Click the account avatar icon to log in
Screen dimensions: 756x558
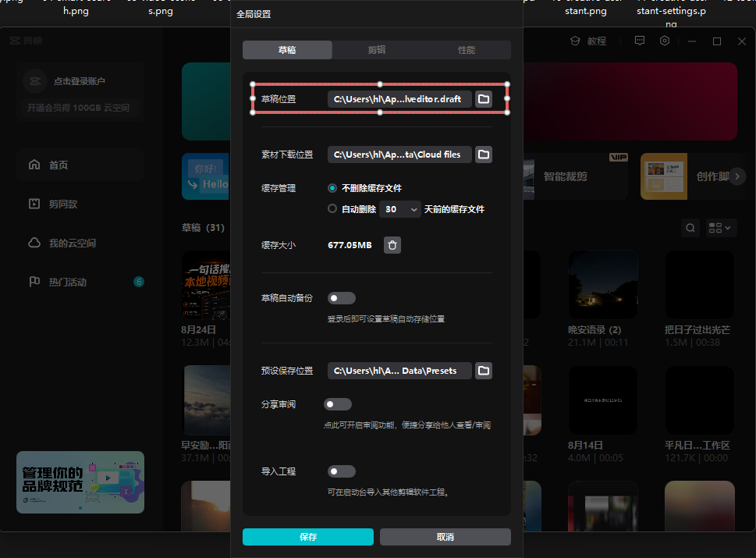[x=35, y=81]
